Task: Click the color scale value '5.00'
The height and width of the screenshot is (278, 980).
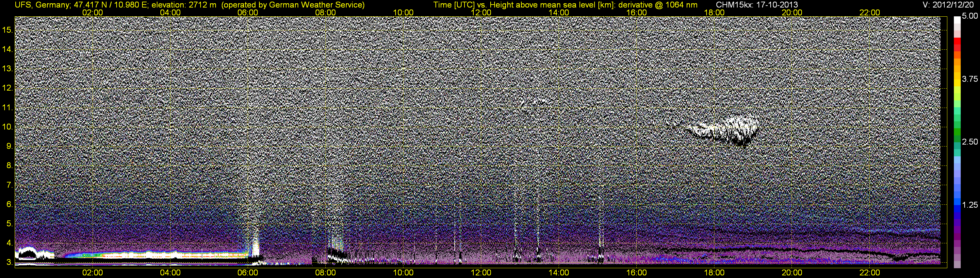Action: tap(970, 16)
